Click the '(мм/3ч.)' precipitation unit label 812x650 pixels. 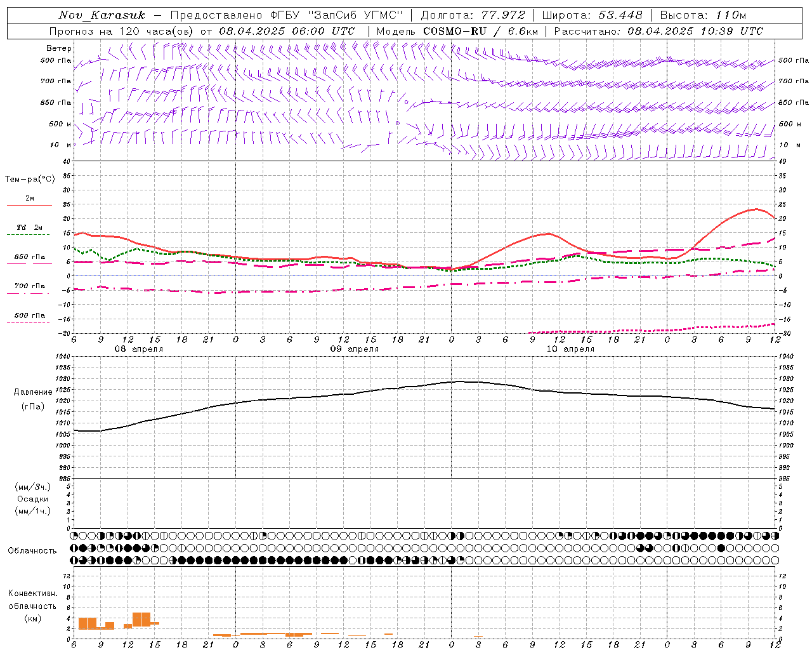(x=33, y=487)
